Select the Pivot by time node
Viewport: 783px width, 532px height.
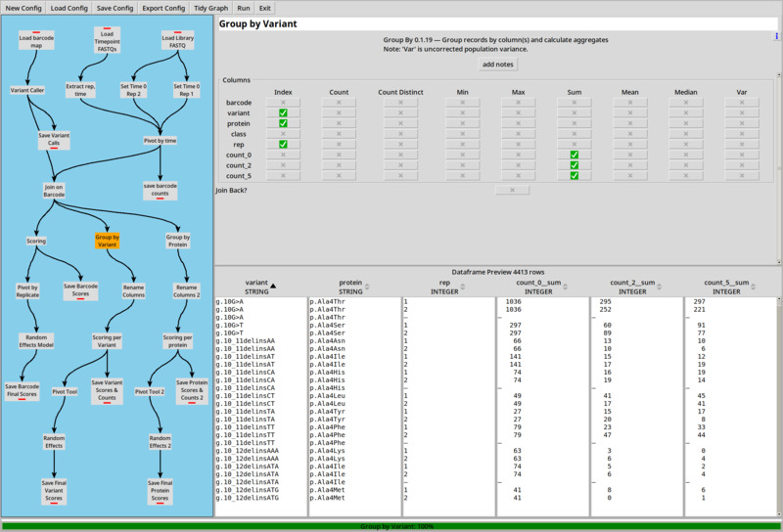pyautogui.click(x=160, y=141)
